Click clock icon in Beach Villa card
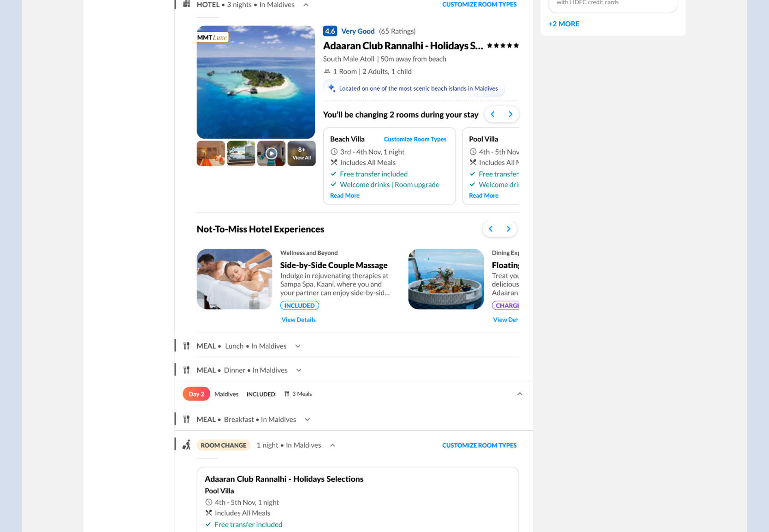Viewport: 769px width, 532px height. (334, 152)
